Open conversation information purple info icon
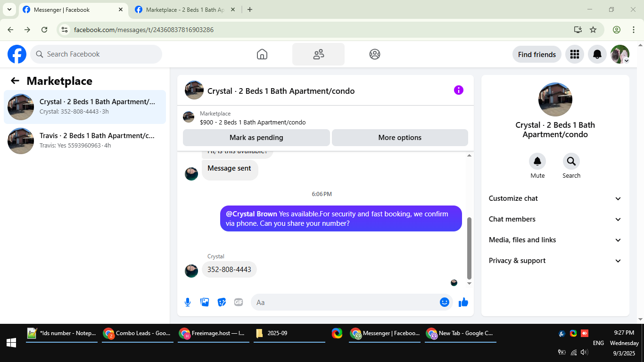Viewport: 644px width, 362px height. [x=459, y=90]
